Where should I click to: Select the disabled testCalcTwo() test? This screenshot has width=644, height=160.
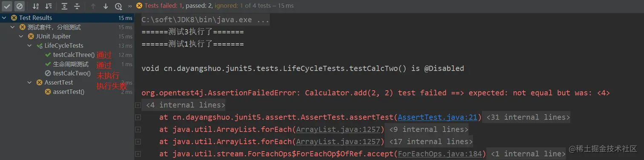72,73
